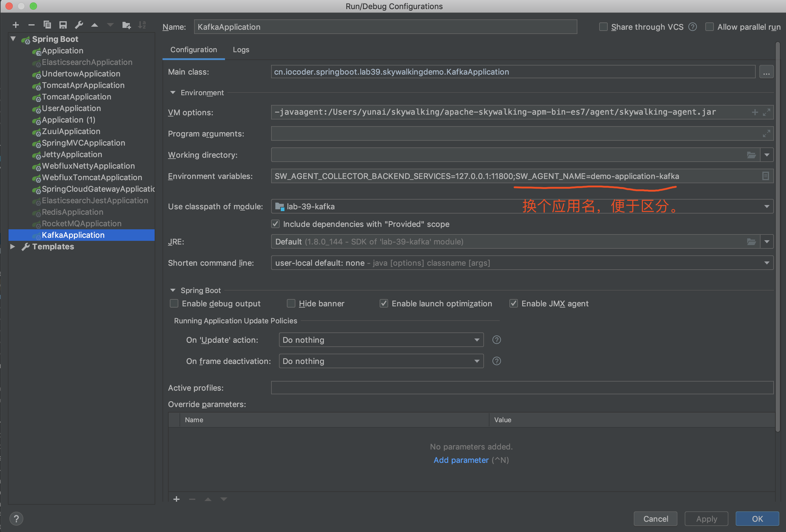Click the Add parameter link
The width and height of the screenshot is (786, 532).
(461, 460)
